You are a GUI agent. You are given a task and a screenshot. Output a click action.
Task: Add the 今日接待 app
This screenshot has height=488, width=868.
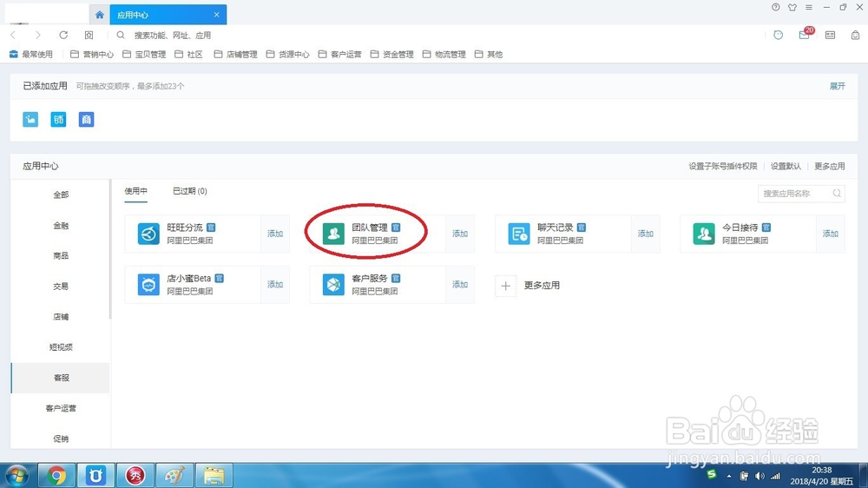coord(831,234)
